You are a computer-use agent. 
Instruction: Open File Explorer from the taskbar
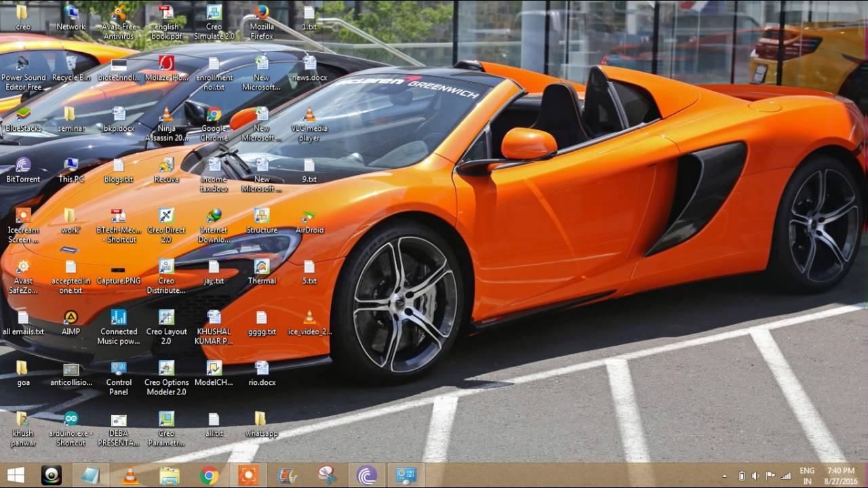point(170,476)
